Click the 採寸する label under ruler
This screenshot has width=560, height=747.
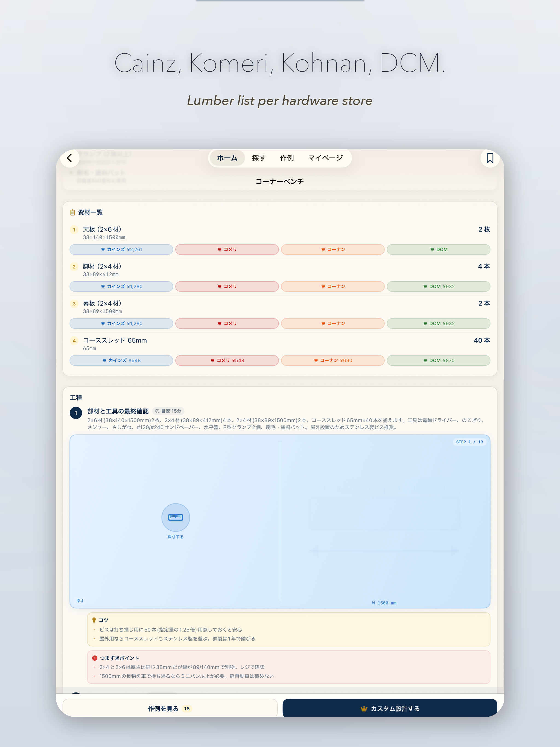[176, 537]
